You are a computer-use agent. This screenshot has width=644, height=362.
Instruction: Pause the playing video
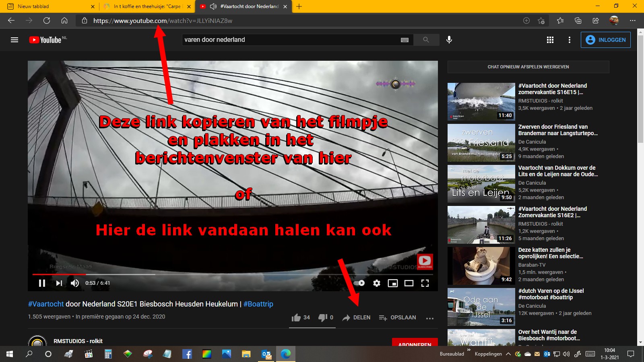click(x=42, y=283)
